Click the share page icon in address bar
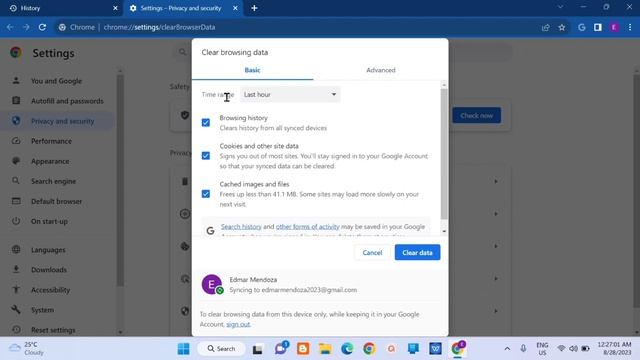 546,27
